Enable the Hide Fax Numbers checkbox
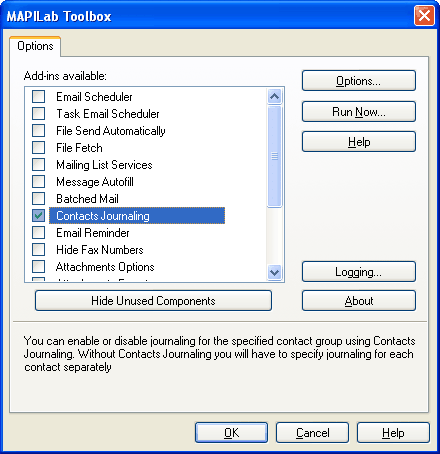Viewport: 440px width, 454px height. pos(38,250)
